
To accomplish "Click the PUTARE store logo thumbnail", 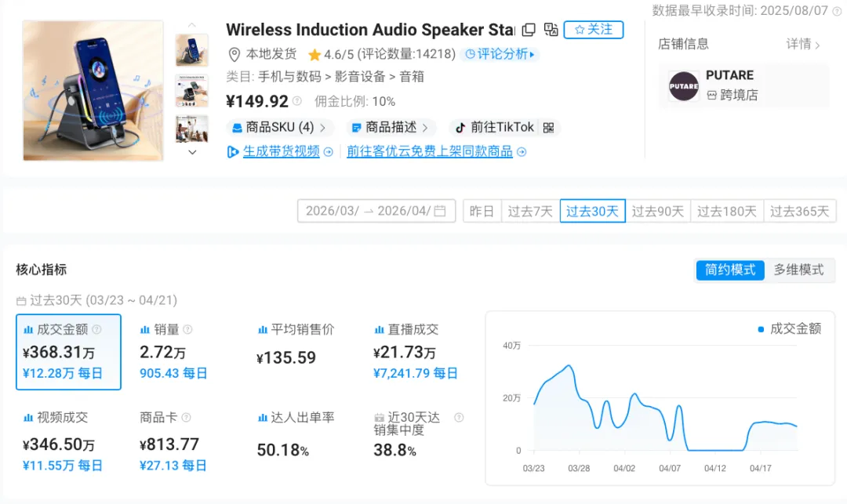I will click(x=683, y=86).
